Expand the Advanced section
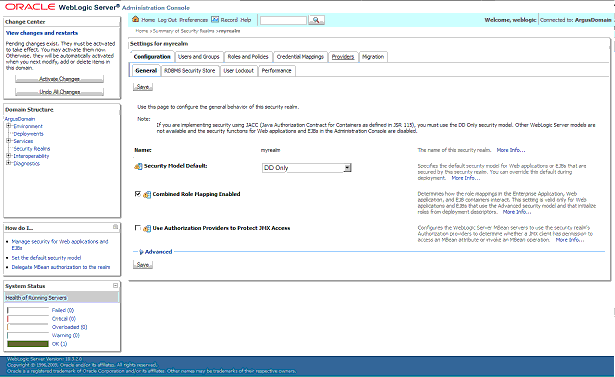The width and height of the screenshot is (615, 377). pos(156,252)
